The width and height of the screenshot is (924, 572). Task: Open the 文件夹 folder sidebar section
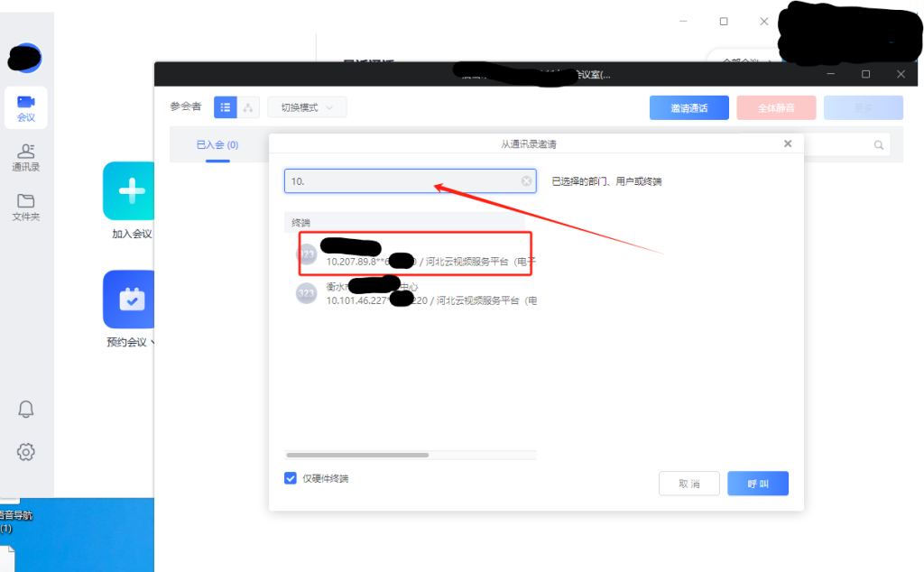click(x=25, y=207)
